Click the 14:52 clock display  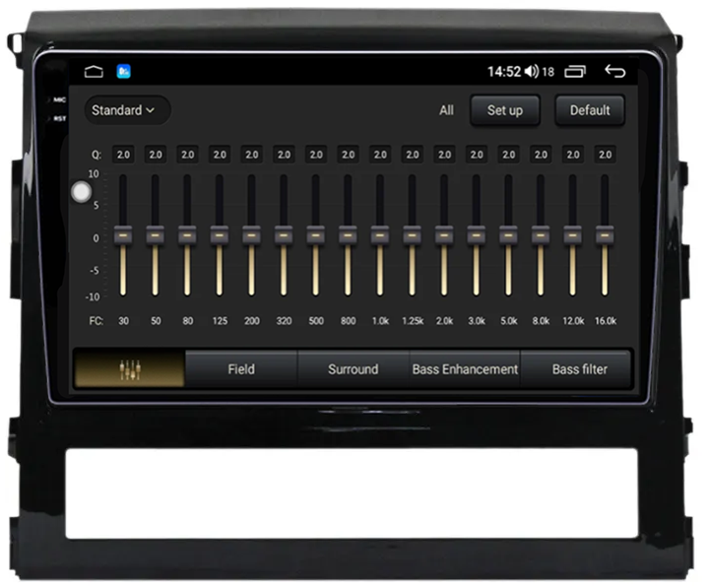click(x=504, y=72)
